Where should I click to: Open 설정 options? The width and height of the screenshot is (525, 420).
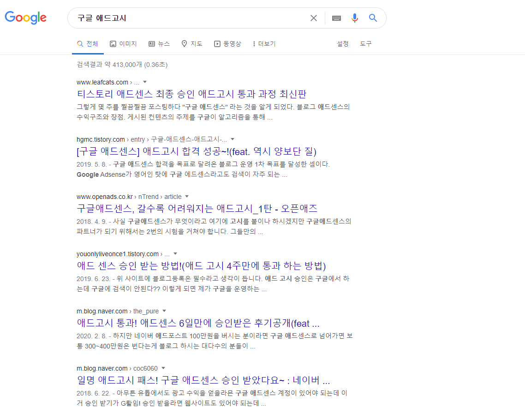tap(342, 44)
